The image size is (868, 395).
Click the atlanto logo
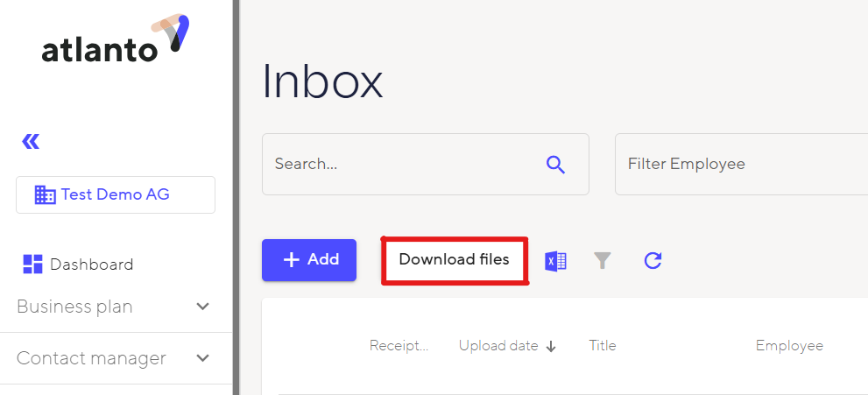[115, 39]
